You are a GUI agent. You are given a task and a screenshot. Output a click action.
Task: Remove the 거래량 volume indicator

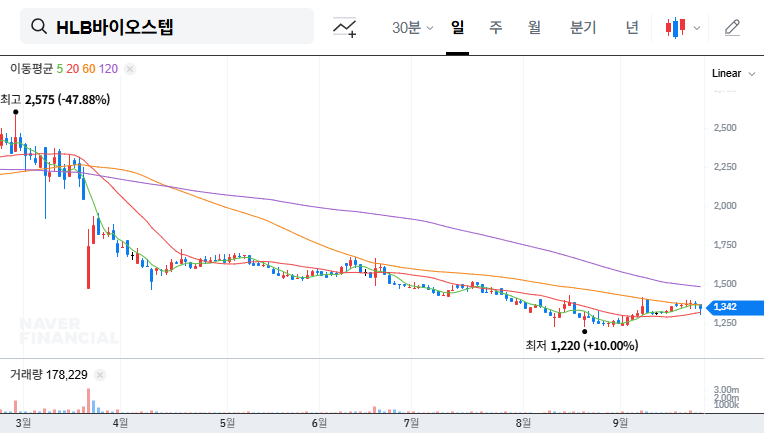coord(100,375)
